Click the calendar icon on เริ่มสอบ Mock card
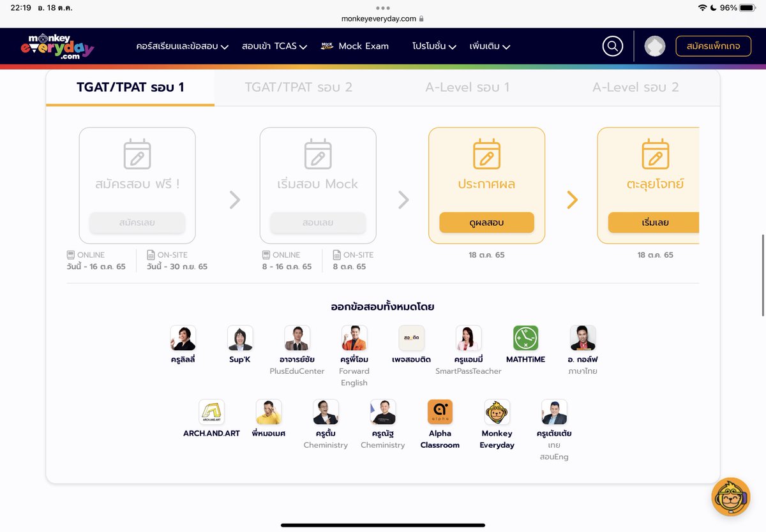766x532 pixels. pos(318,154)
